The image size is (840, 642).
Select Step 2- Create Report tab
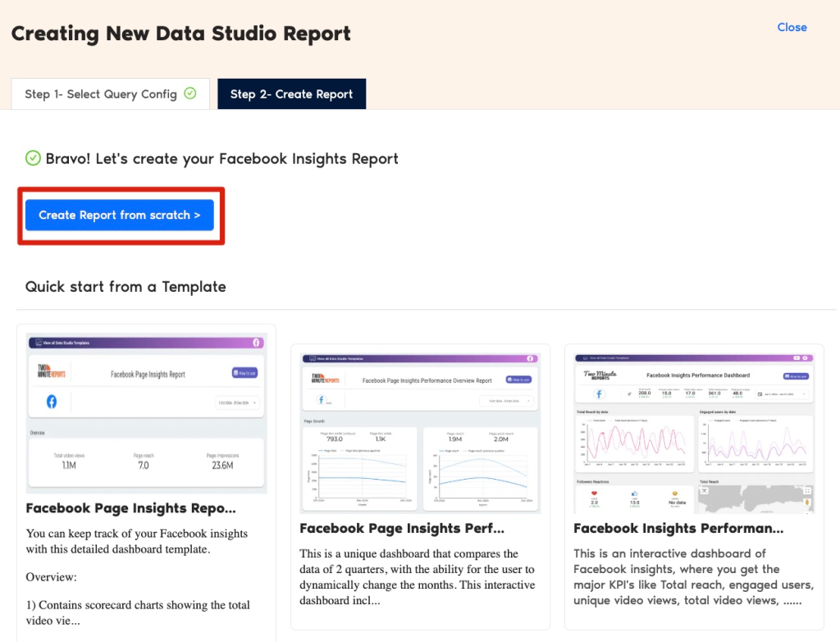pyautogui.click(x=291, y=94)
